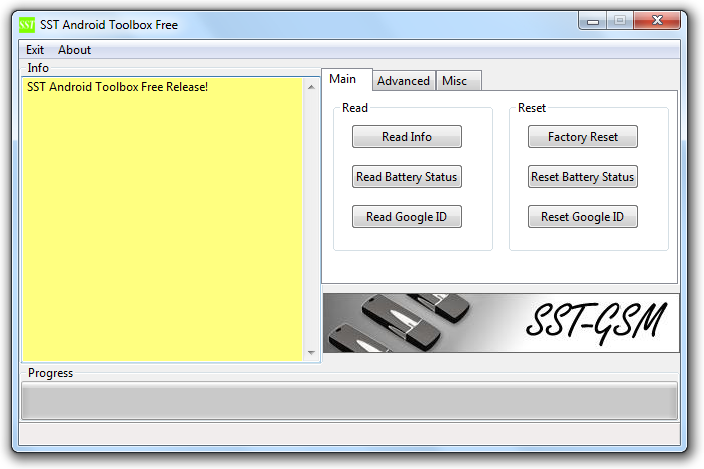Viewport: 704px width, 469px height.
Task: Minimize the SST Android Toolbox window
Action: [593, 21]
